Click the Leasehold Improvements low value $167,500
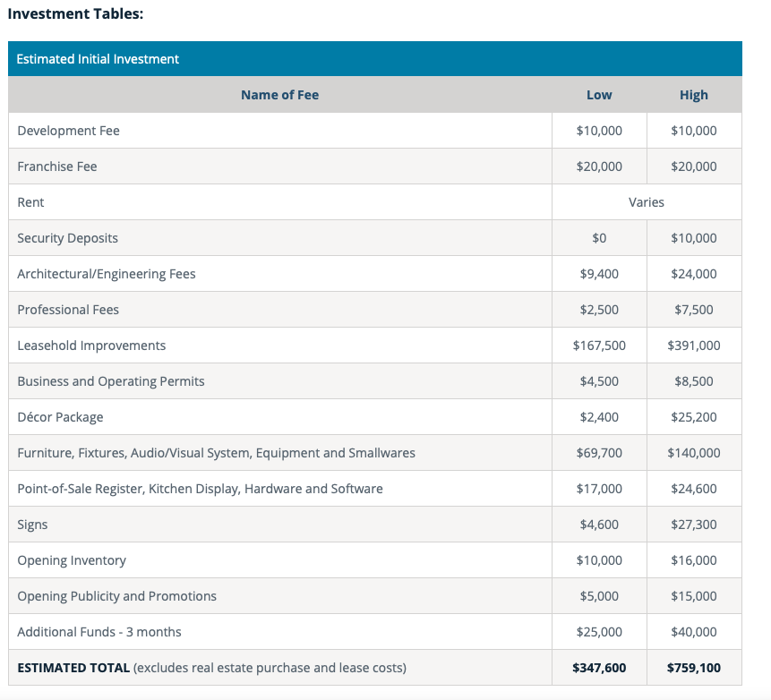The image size is (771, 700). pos(599,346)
